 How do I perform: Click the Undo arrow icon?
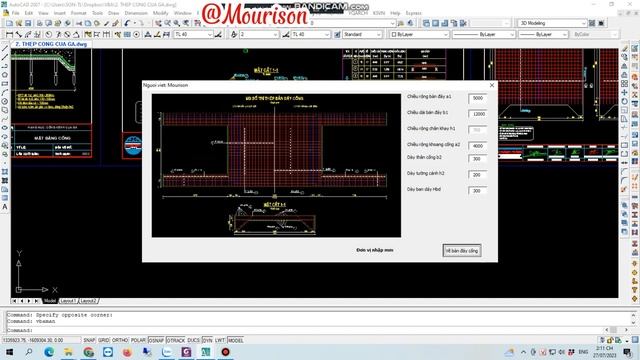point(127,23)
